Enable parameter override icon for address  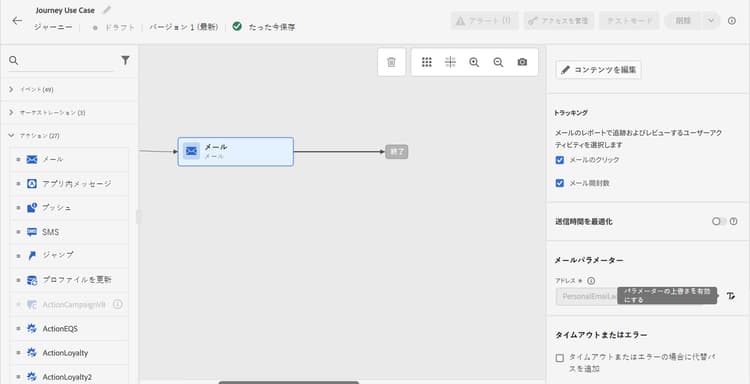[x=730, y=296]
